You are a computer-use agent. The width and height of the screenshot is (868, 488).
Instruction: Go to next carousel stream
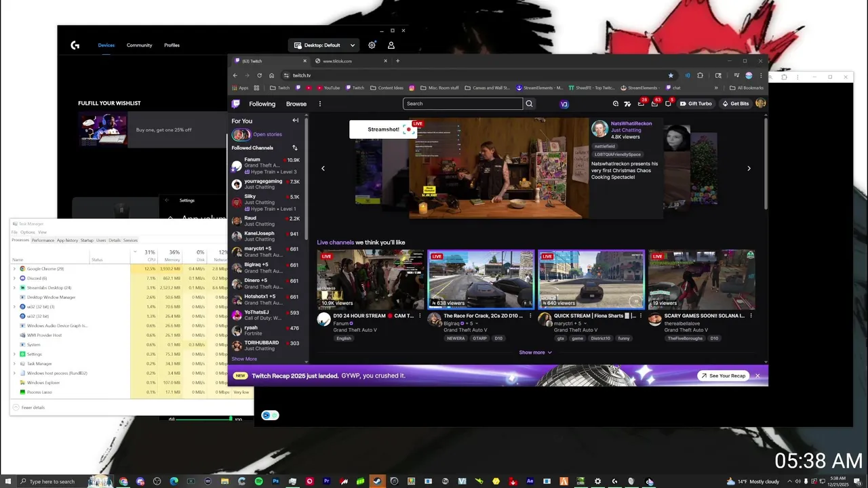[x=749, y=168]
